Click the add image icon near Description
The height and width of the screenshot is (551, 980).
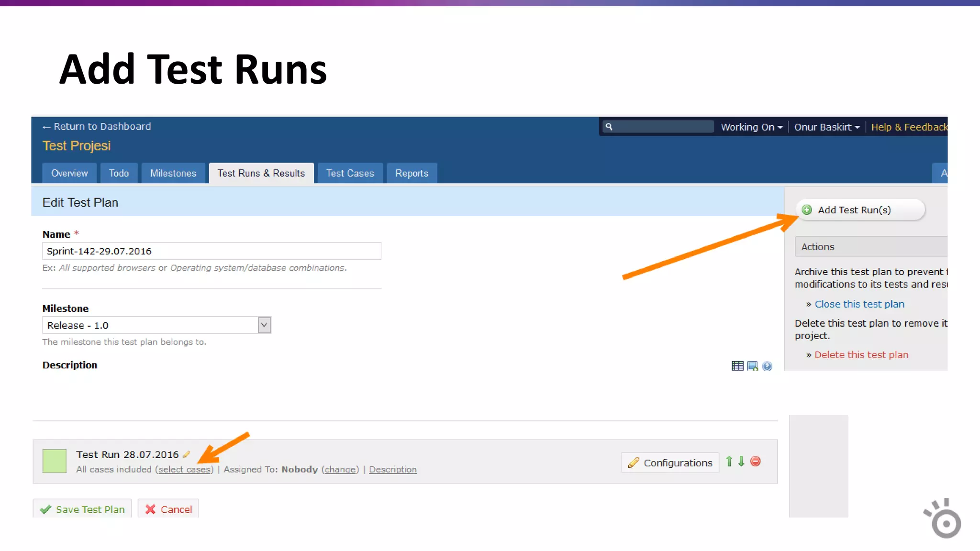coord(752,366)
